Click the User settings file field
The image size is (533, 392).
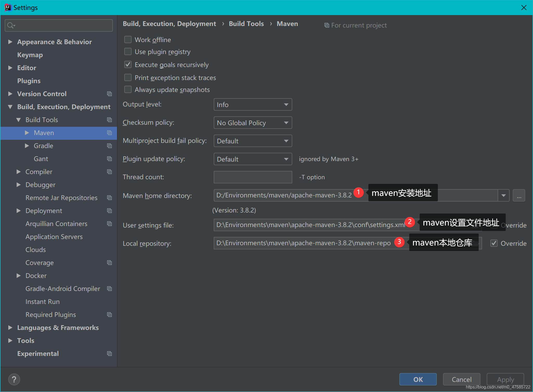click(348, 225)
